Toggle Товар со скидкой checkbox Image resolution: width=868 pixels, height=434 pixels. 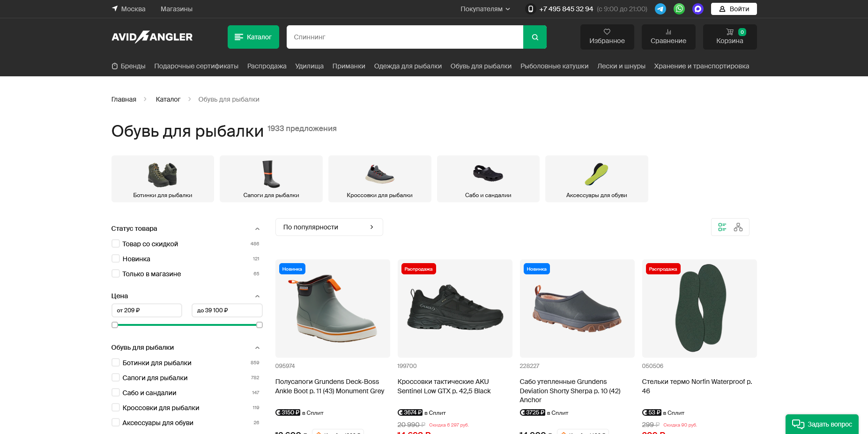116,243
